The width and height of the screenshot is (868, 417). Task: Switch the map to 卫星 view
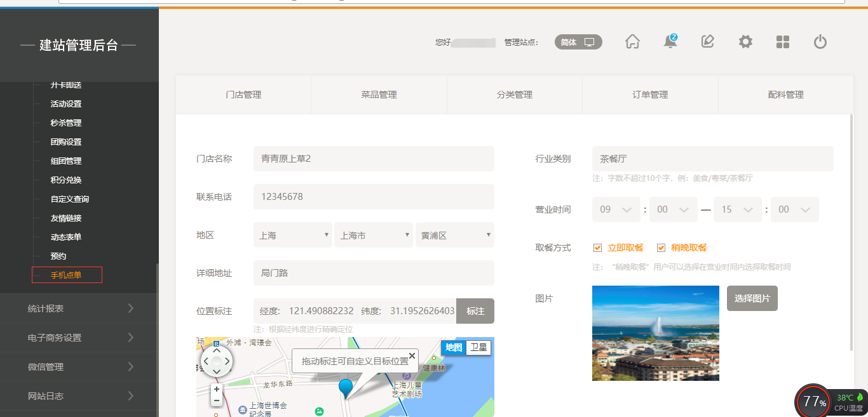click(x=478, y=348)
